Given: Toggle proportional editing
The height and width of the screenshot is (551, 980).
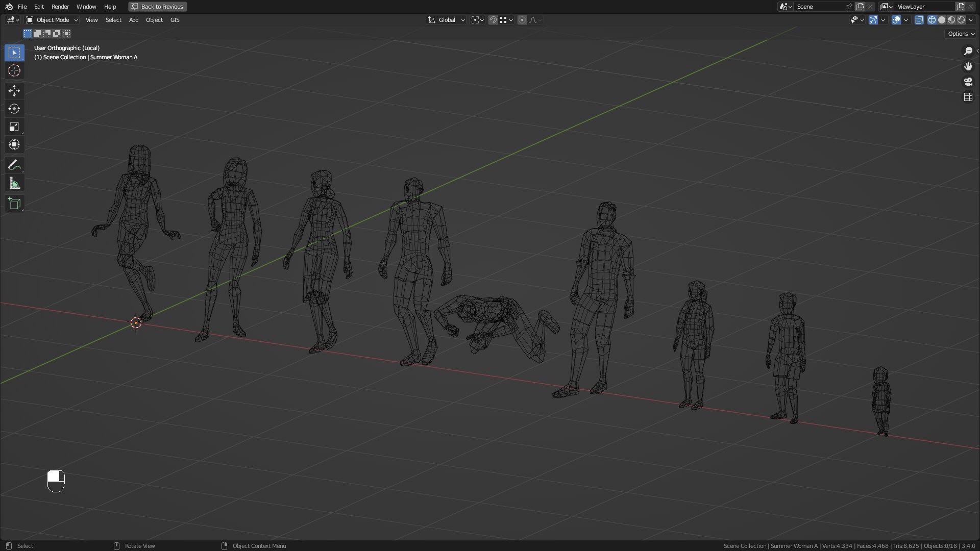Looking at the screenshot, I should 522,20.
